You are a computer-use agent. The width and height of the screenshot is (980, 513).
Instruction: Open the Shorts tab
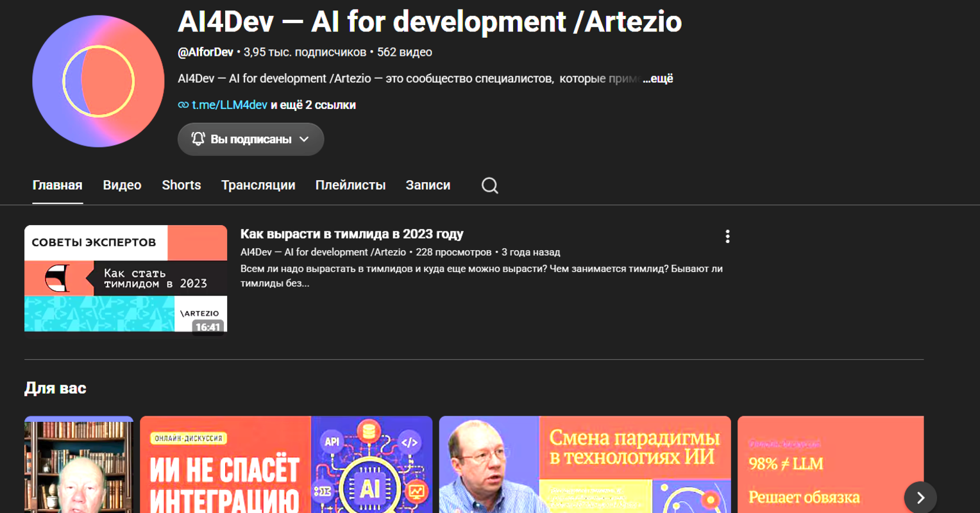click(182, 185)
